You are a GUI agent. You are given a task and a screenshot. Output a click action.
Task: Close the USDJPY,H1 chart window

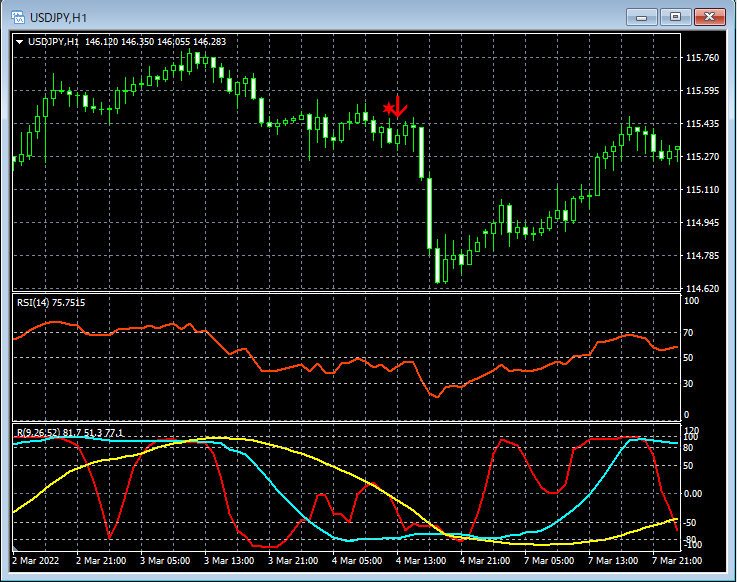point(710,17)
